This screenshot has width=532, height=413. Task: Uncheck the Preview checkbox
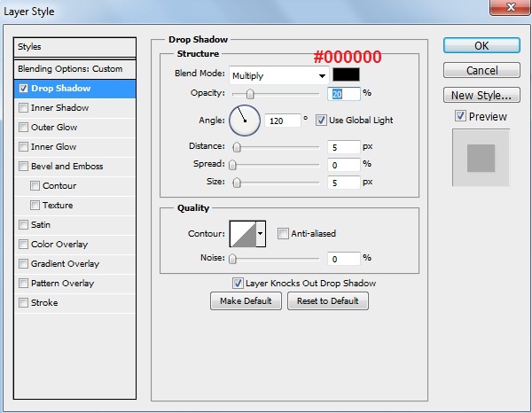click(460, 116)
